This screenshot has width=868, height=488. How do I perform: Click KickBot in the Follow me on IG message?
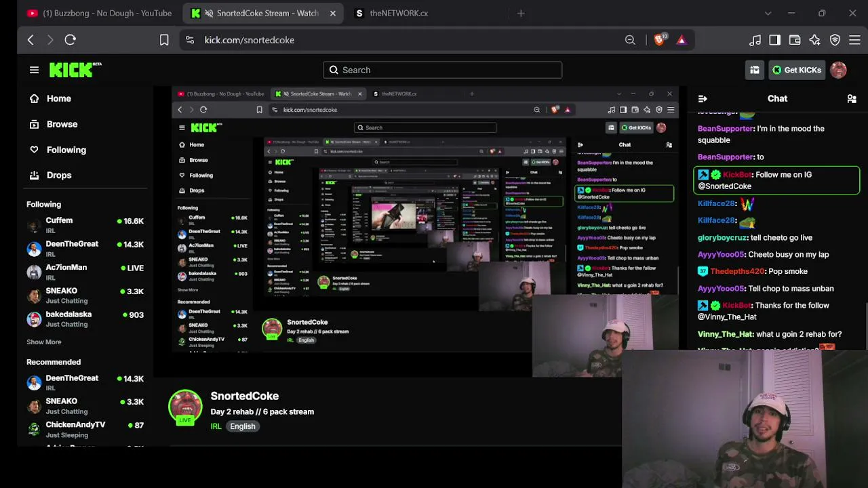point(736,175)
